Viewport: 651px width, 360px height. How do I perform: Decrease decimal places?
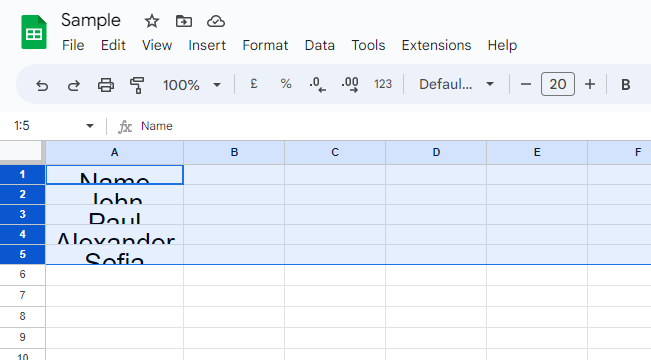pyautogui.click(x=318, y=85)
